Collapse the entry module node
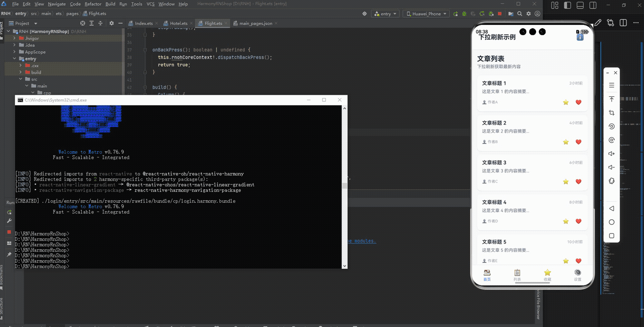 pos(15,59)
